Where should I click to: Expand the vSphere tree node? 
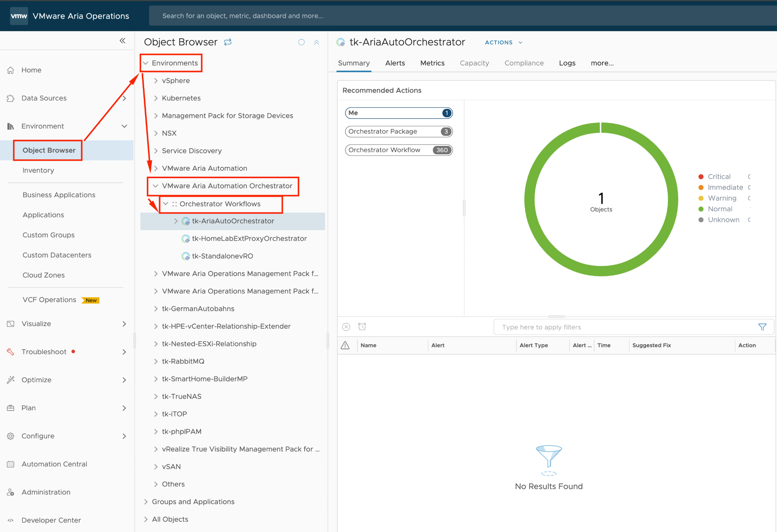tap(156, 81)
